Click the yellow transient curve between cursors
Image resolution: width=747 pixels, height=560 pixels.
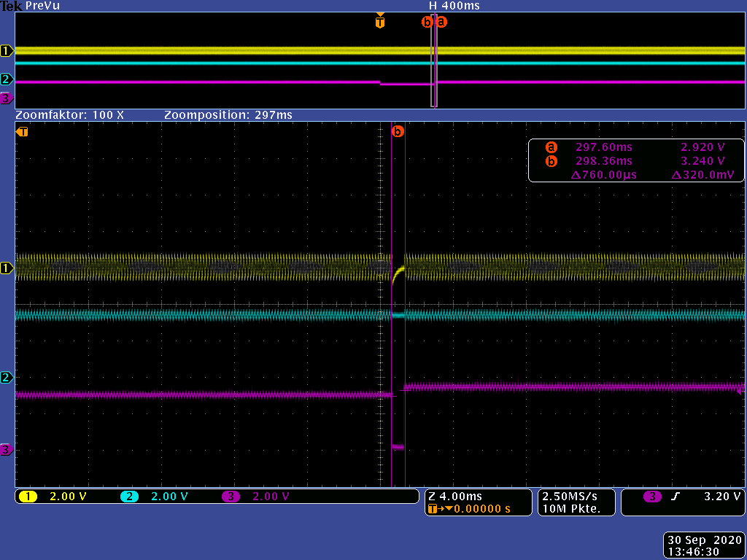tap(398, 275)
